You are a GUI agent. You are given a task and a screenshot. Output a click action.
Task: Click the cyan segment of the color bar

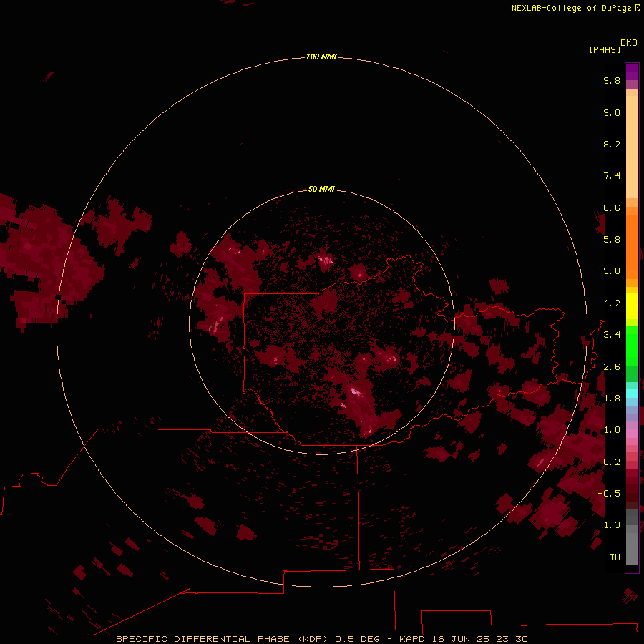pyautogui.click(x=632, y=393)
